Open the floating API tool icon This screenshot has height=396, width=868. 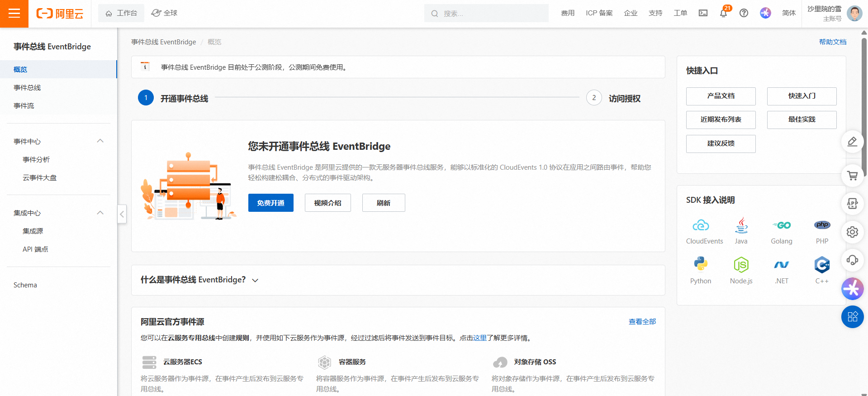pos(852,204)
